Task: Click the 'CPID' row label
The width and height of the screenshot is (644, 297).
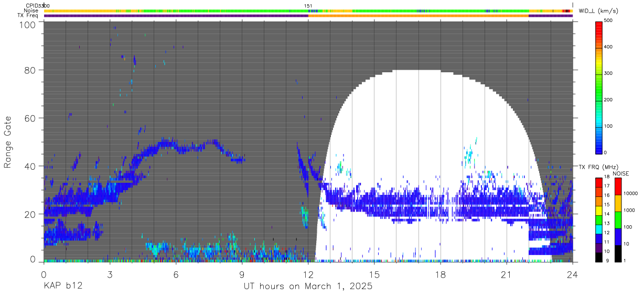Action: tap(31, 5)
